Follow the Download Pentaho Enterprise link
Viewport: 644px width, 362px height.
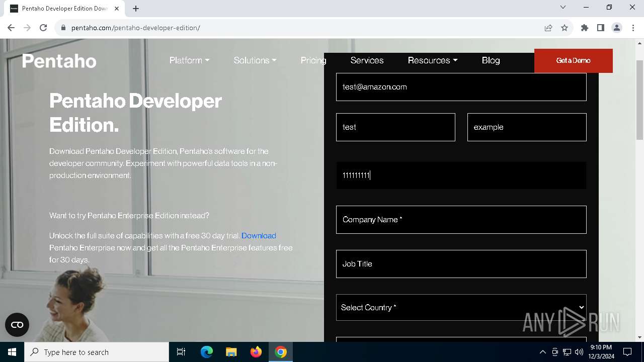pos(259,236)
